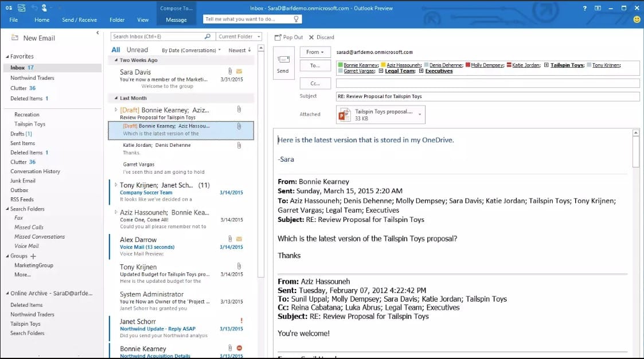Collapse the Favorites section

pos(7,57)
